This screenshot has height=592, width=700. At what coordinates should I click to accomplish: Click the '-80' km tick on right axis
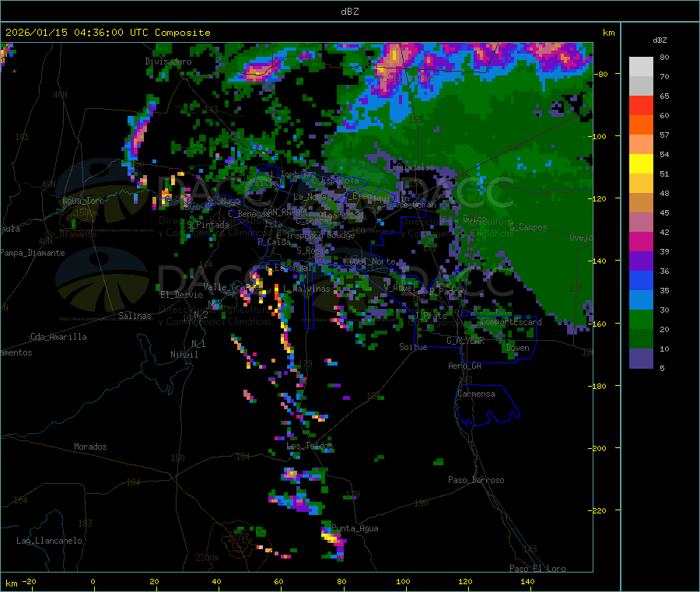pos(600,74)
